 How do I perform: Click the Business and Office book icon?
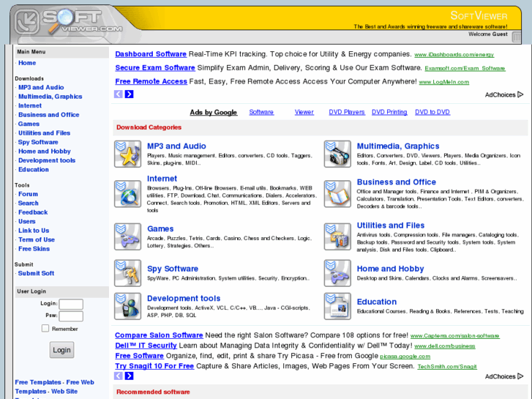click(337, 194)
